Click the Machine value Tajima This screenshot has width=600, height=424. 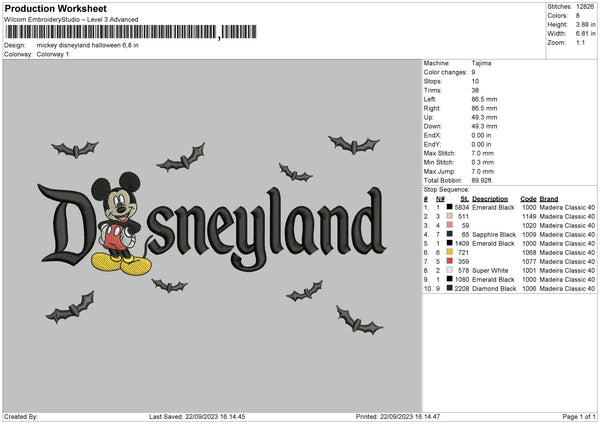pyautogui.click(x=481, y=63)
